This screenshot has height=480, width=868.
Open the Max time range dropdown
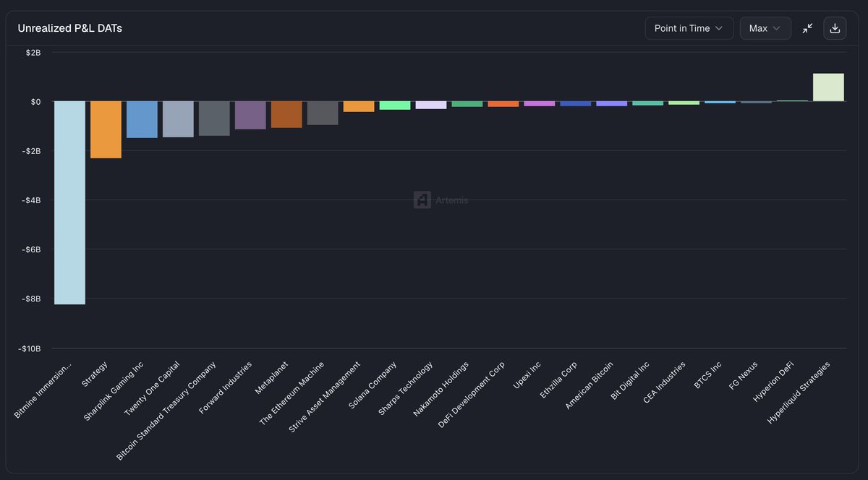point(765,28)
